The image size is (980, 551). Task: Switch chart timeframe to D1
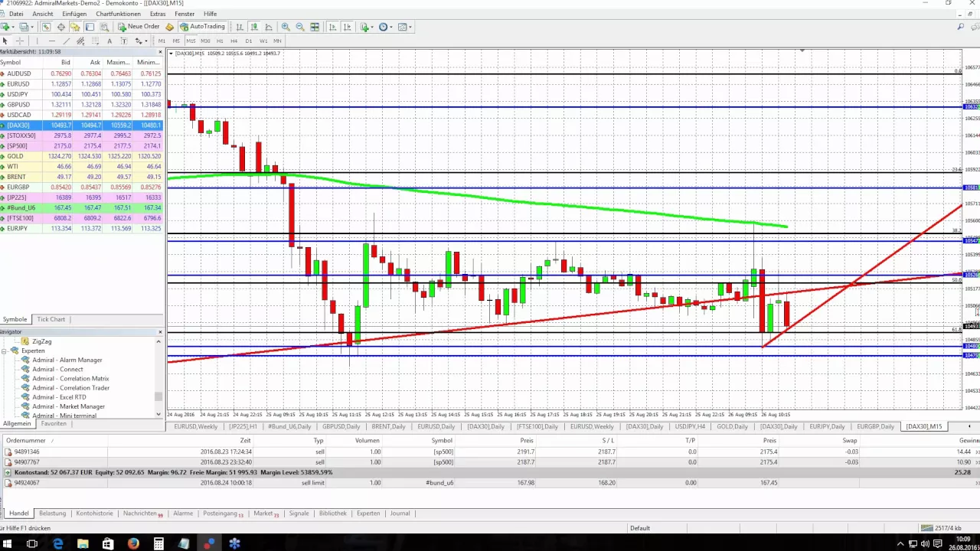(249, 41)
